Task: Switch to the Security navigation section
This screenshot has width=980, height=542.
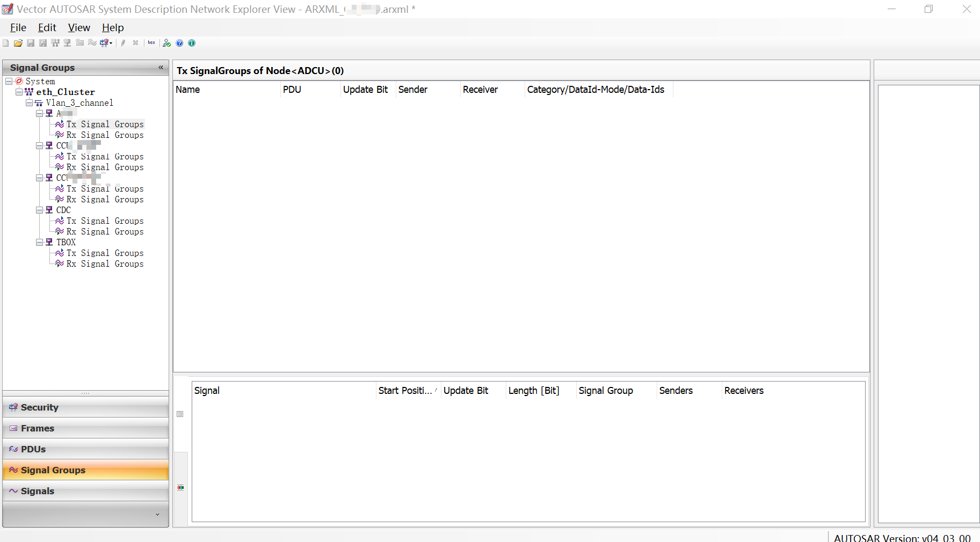Action: pos(85,407)
